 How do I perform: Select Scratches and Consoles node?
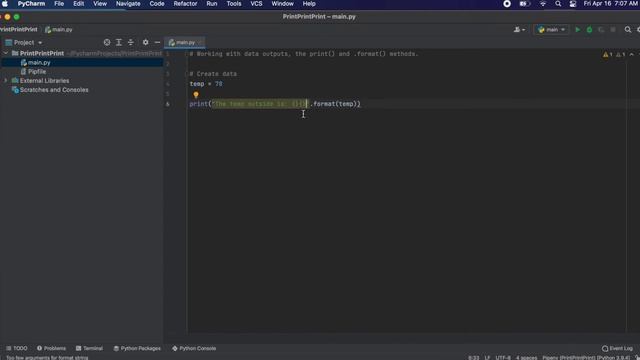[82, 90]
